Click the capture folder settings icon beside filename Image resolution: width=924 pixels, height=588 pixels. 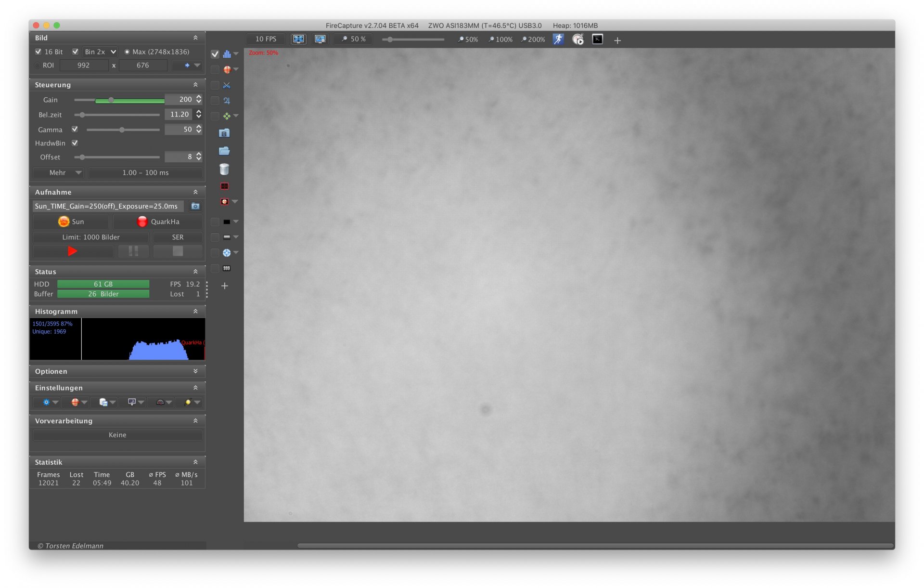pyautogui.click(x=195, y=206)
